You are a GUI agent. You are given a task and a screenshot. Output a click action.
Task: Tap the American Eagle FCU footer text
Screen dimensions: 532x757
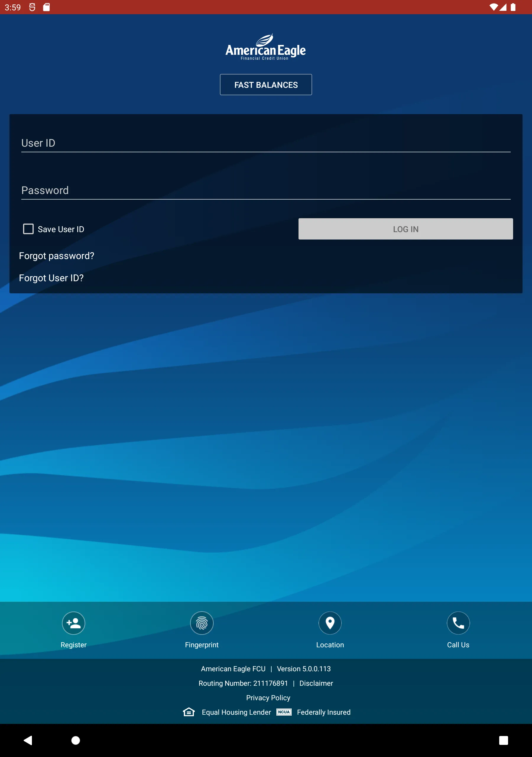[x=233, y=669]
